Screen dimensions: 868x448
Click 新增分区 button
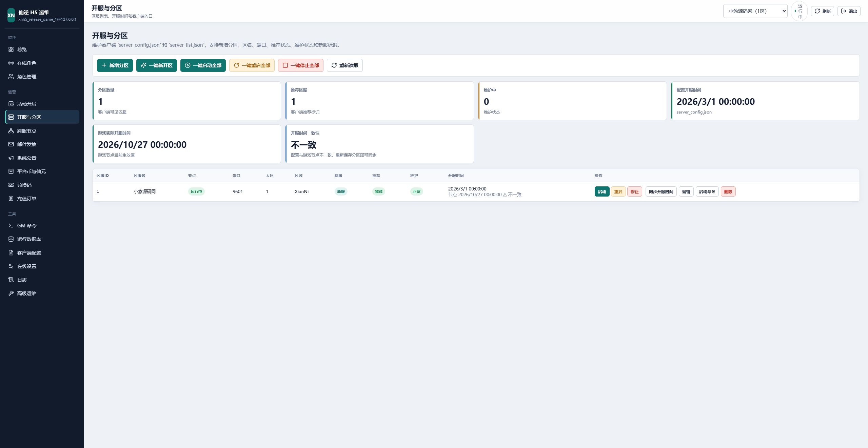pyautogui.click(x=115, y=65)
